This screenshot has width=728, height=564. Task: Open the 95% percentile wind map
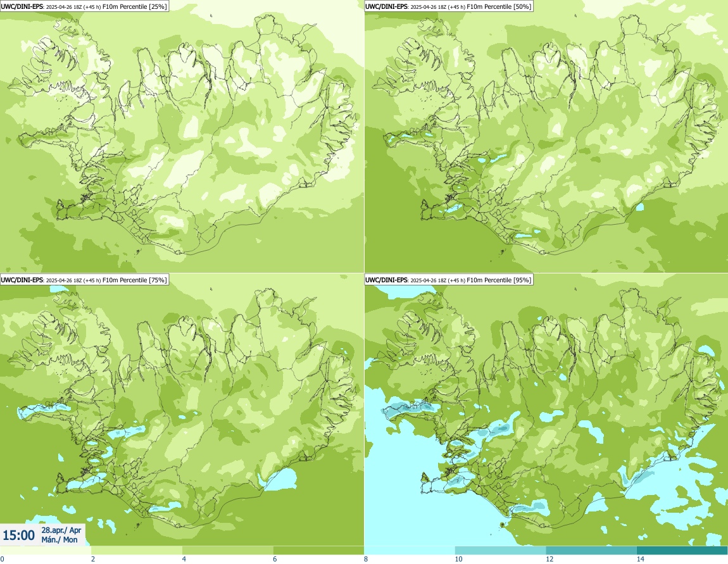click(546, 410)
